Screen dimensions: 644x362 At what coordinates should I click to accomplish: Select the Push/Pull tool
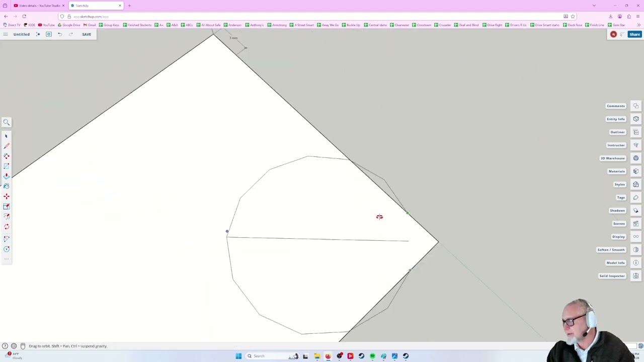tap(7, 176)
